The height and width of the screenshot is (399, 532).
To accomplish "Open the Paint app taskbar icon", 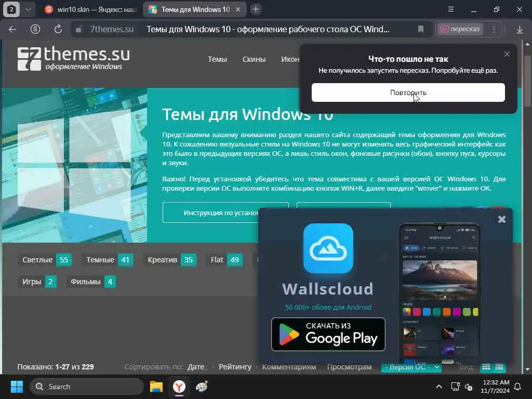I will [202, 387].
